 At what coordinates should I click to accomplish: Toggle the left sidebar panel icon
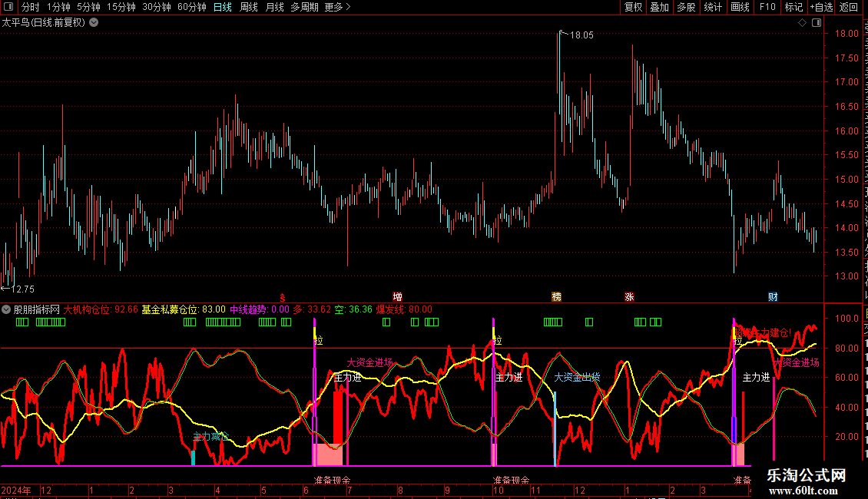8,7
